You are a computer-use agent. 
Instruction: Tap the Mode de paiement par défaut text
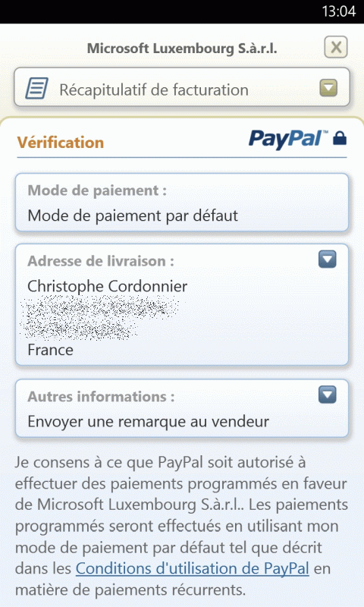pos(133,215)
